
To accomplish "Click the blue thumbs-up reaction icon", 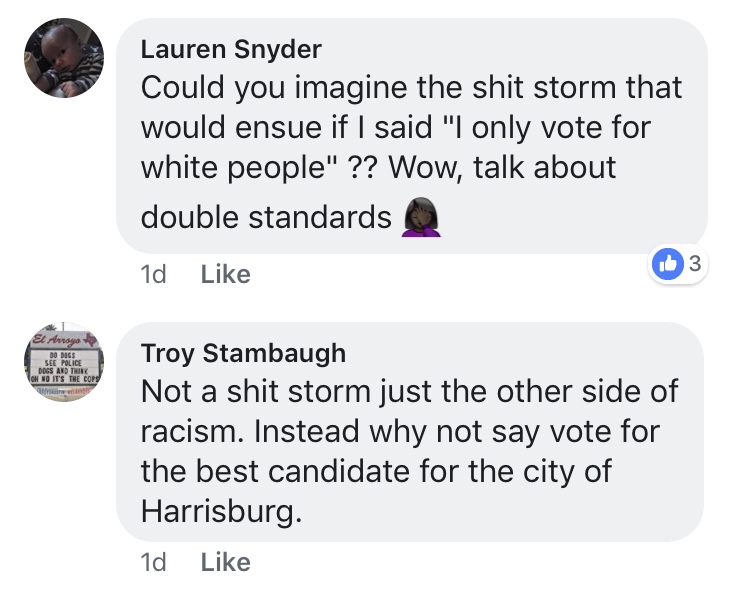I will [665, 265].
